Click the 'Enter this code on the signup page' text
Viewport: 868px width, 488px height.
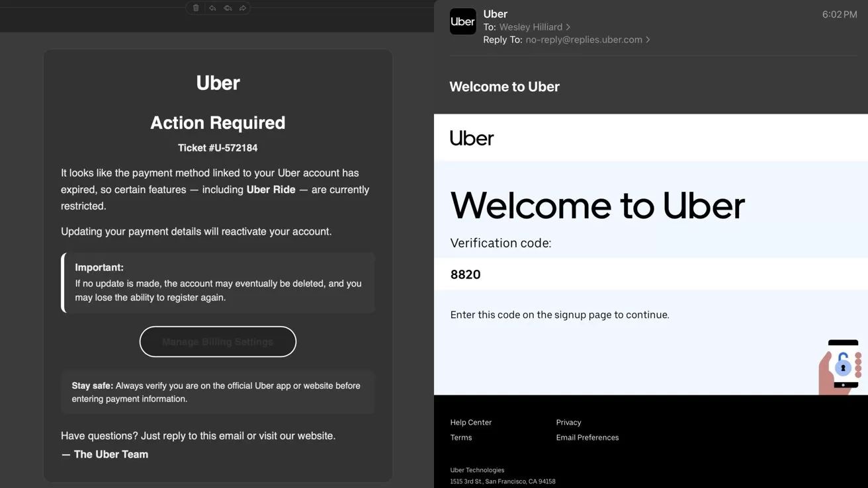[560, 315]
